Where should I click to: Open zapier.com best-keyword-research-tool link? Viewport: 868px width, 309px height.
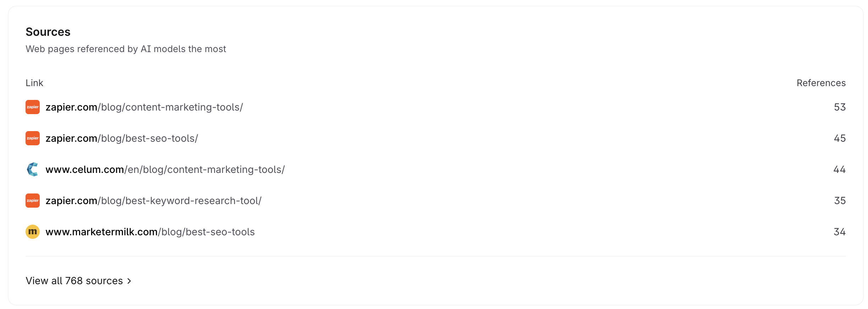tap(153, 201)
